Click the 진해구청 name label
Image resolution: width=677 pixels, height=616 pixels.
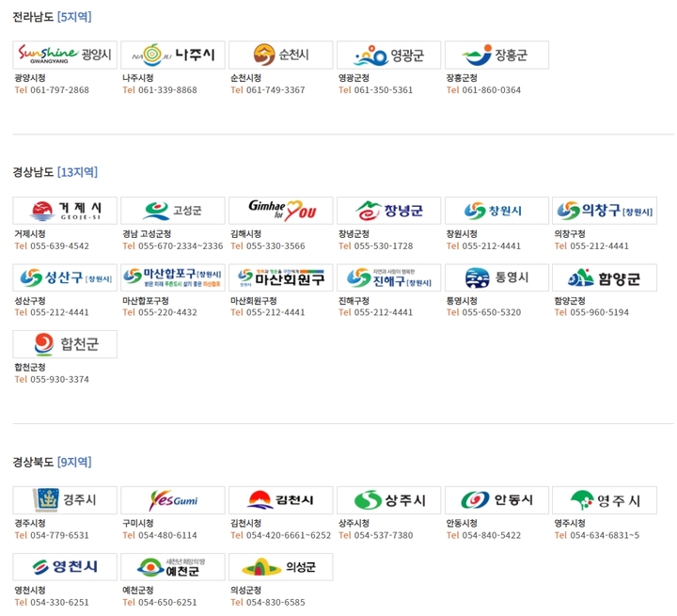coord(354,301)
